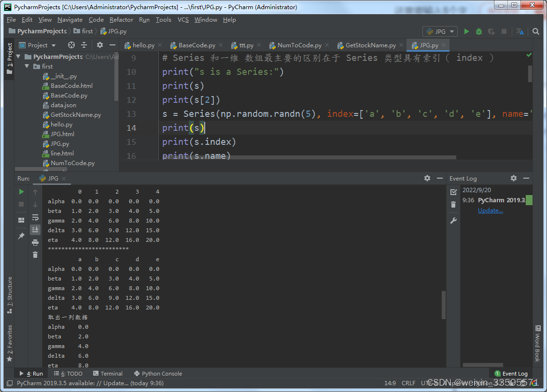Toggle scroll to end in Run console
The height and width of the screenshot is (392, 547).
(35, 230)
